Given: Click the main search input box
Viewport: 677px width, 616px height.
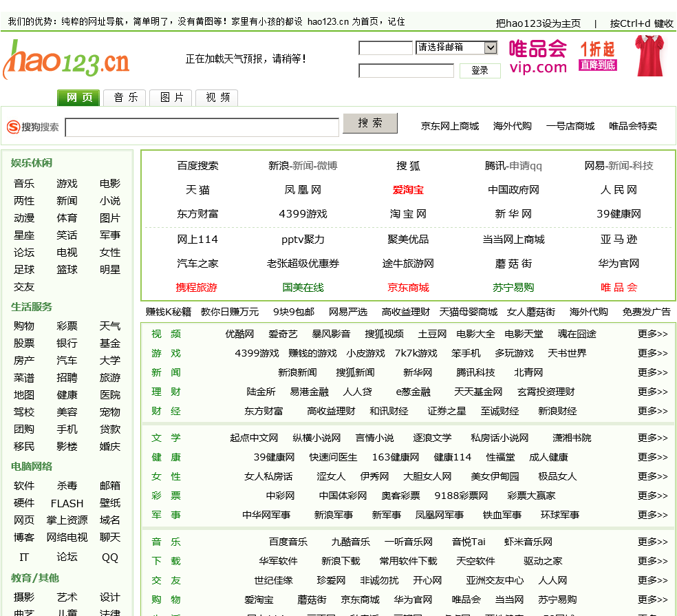Looking at the screenshot, I should coord(202,127).
